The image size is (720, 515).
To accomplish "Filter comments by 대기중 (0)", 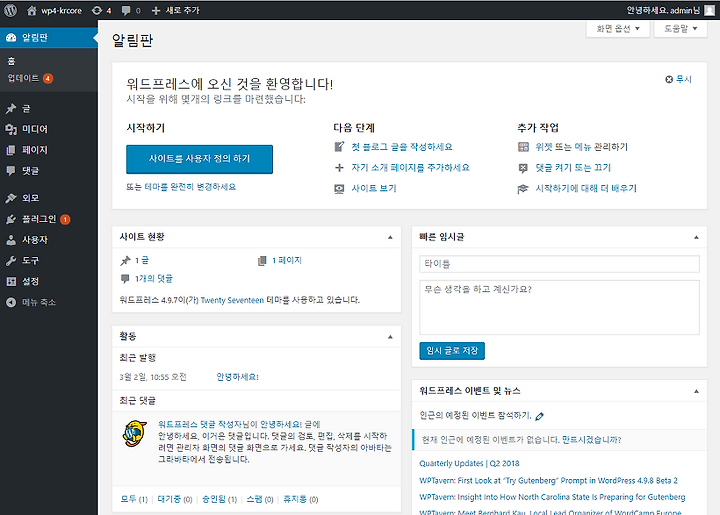I will pos(175,499).
